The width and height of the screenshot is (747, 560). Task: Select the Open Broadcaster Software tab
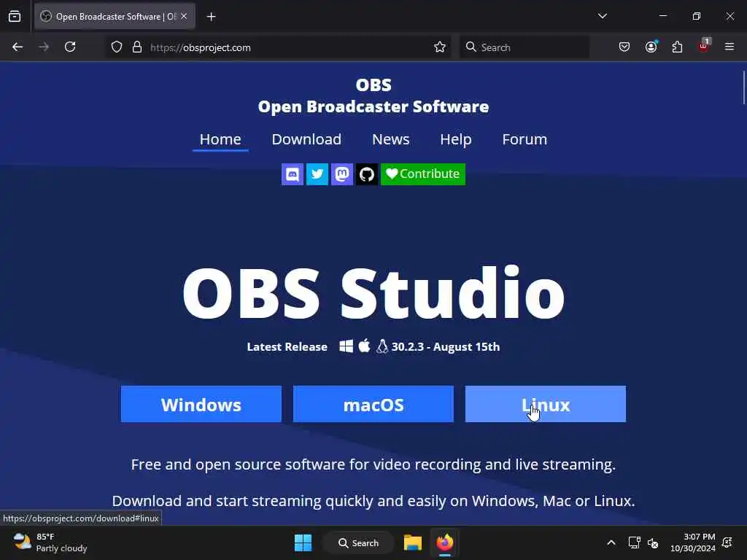pyautogui.click(x=115, y=17)
